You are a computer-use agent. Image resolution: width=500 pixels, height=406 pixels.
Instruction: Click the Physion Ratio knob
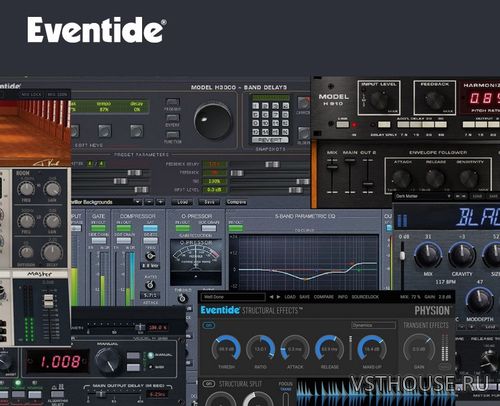pyautogui.click(x=260, y=349)
